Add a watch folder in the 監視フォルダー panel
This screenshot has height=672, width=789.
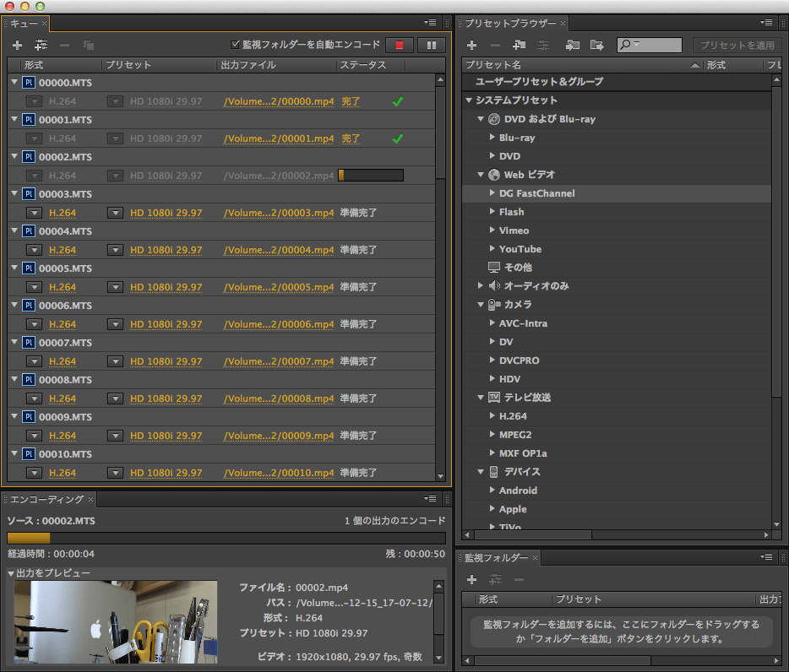pyautogui.click(x=471, y=579)
